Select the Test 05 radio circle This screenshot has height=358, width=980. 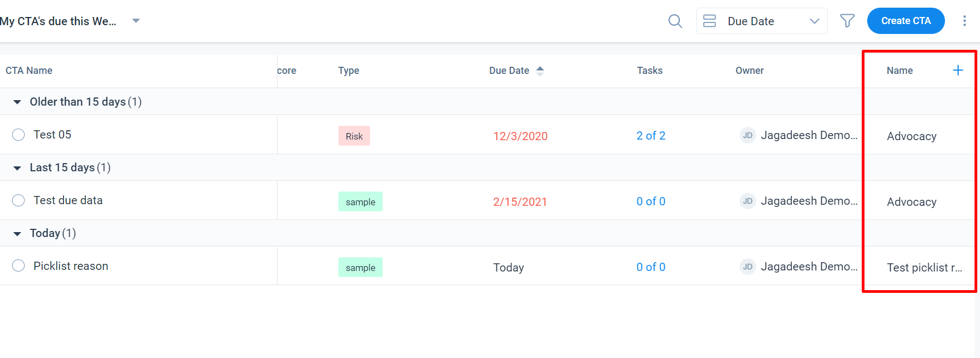point(19,135)
